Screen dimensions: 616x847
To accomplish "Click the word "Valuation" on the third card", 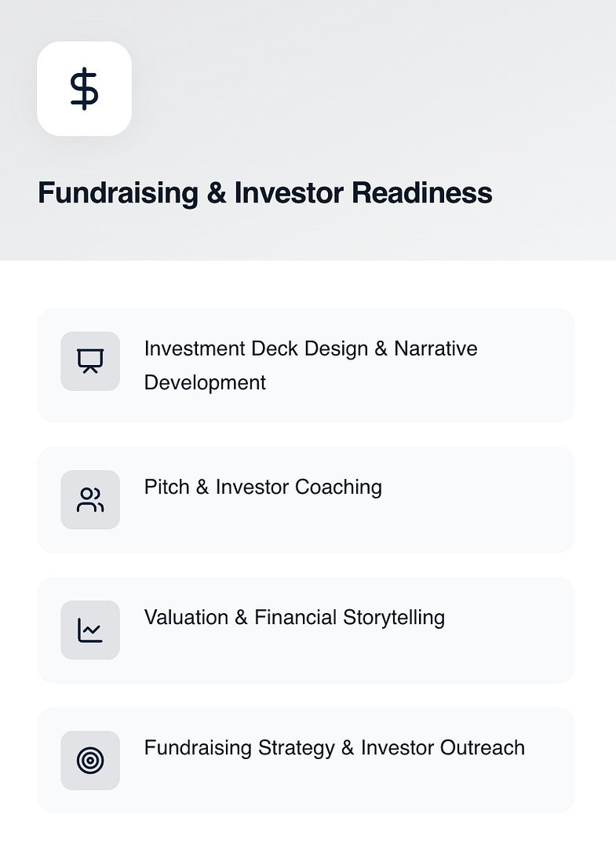I will click(x=185, y=618).
